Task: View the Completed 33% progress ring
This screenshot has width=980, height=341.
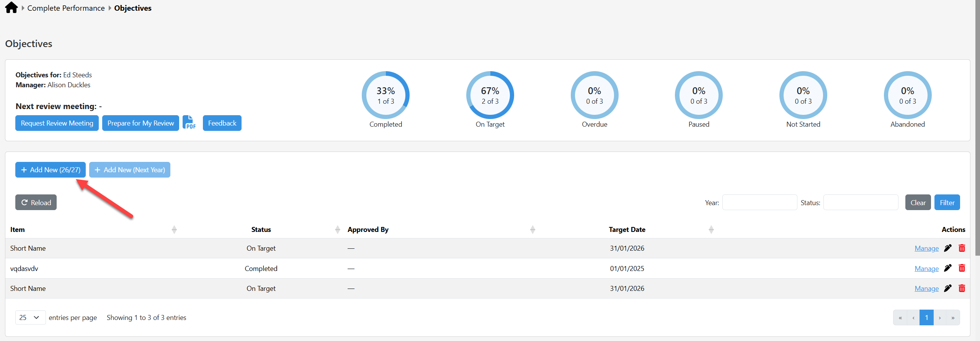Action: (385, 95)
